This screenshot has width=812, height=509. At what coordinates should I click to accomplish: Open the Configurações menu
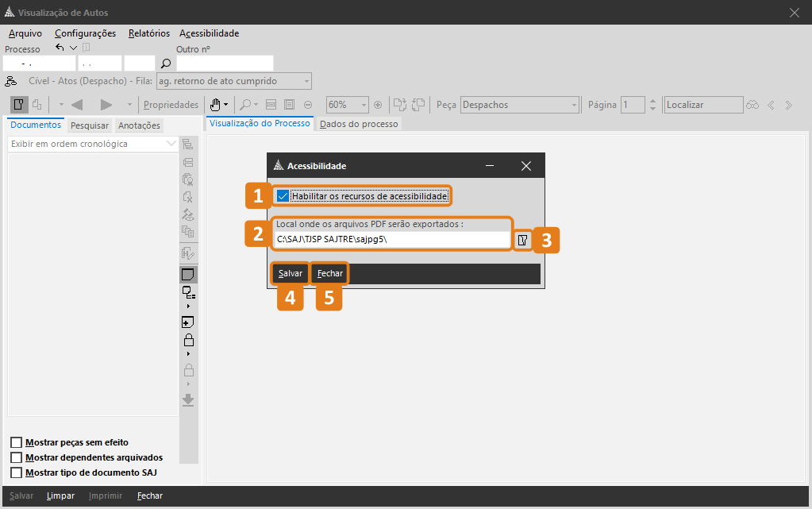tap(86, 33)
